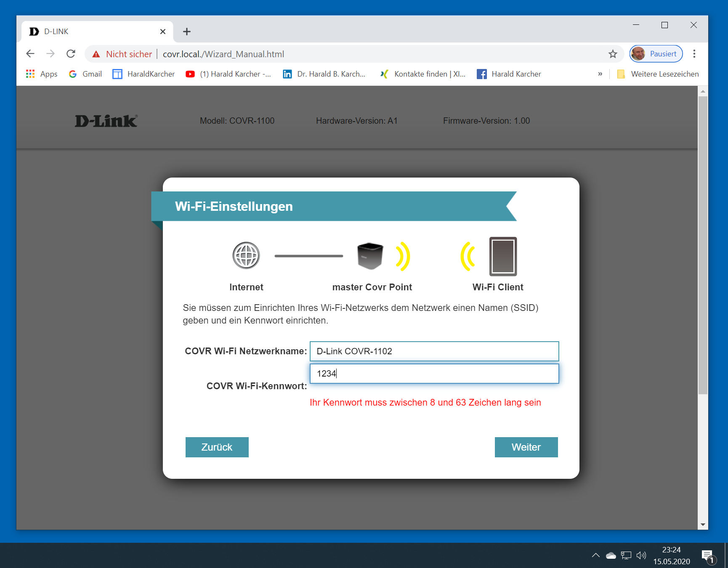Open the YouTube '(1) Harald Karcher' bookmark
The height and width of the screenshot is (568, 728).
[228, 74]
